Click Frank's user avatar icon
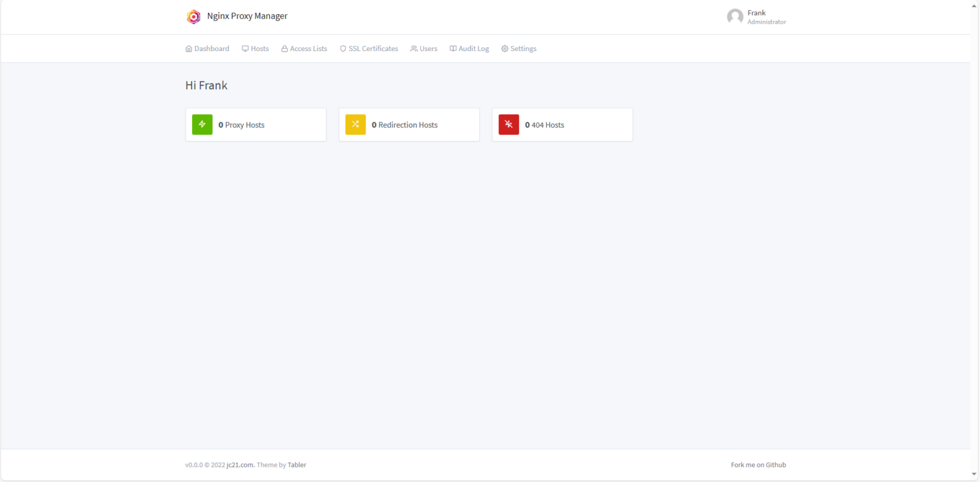 (735, 17)
